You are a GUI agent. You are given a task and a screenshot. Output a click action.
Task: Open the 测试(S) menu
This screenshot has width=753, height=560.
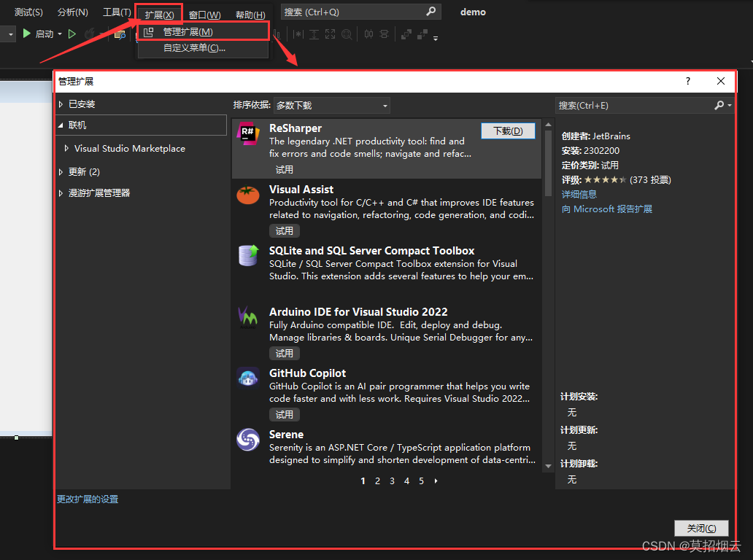pos(28,12)
